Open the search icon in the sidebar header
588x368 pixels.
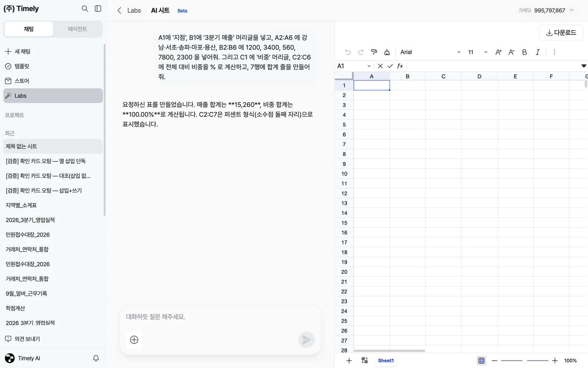85,8
